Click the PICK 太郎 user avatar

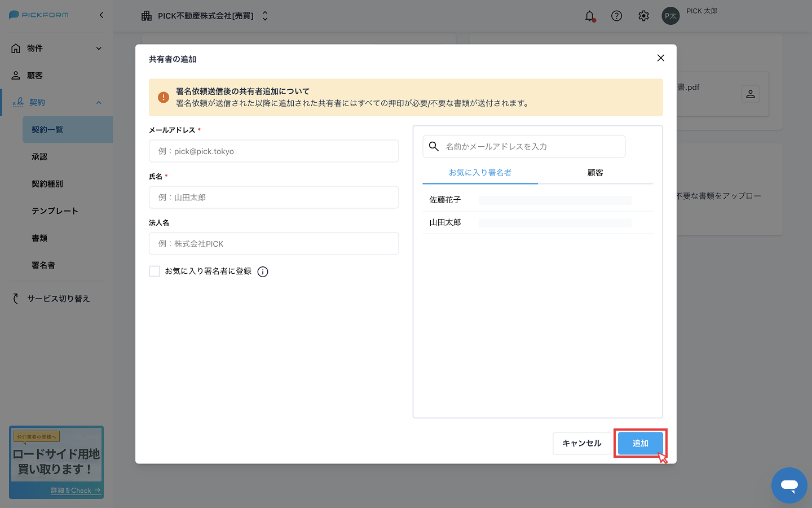[670, 16]
